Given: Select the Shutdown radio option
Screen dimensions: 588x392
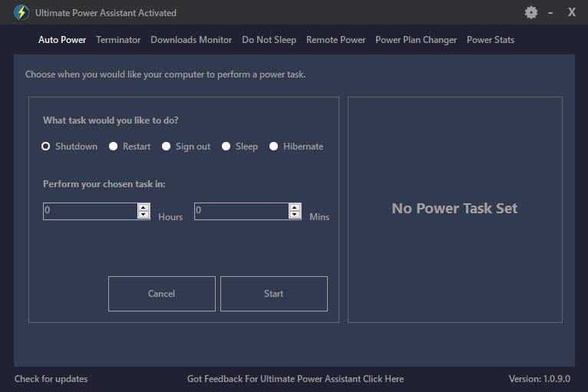Looking at the screenshot, I should pyautogui.click(x=46, y=147).
